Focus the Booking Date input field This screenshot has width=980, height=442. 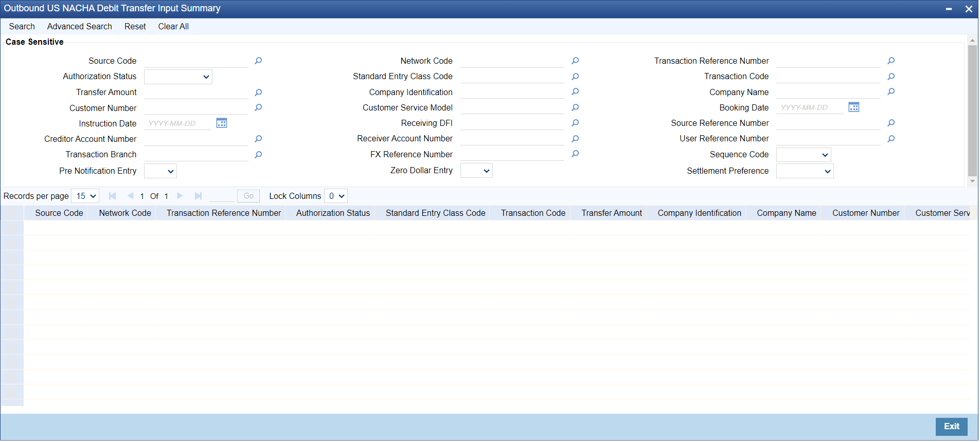click(x=810, y=107)
